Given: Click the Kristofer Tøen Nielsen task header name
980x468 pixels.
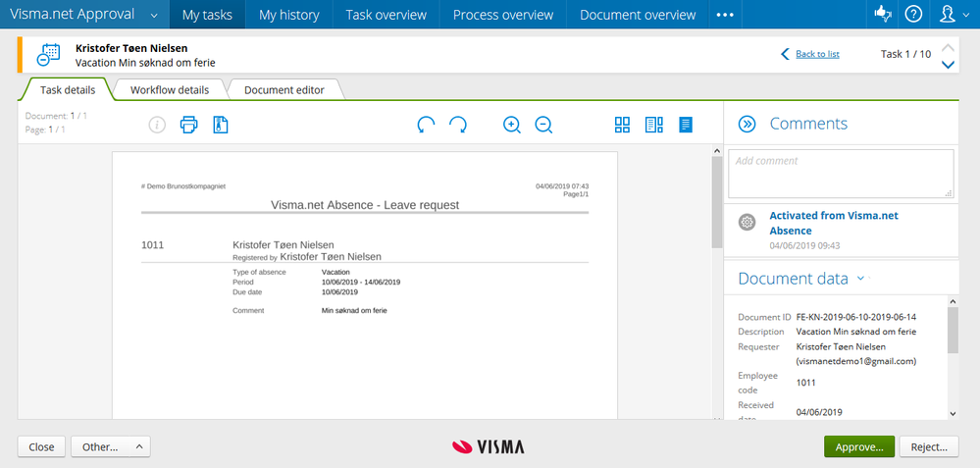Looking at the screenshot, I should click(131, 48).
